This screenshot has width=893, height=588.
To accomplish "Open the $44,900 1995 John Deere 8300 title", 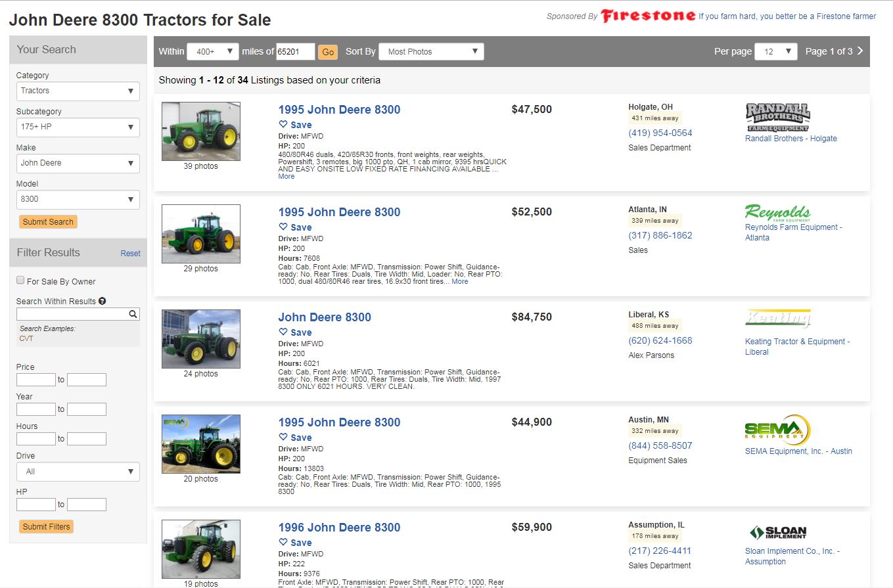I will pyautogui.click(x=339, y=422).
